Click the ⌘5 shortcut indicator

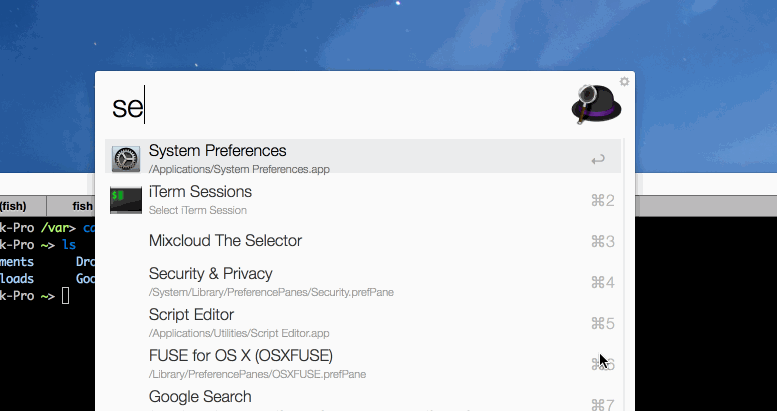click(602, 323)
